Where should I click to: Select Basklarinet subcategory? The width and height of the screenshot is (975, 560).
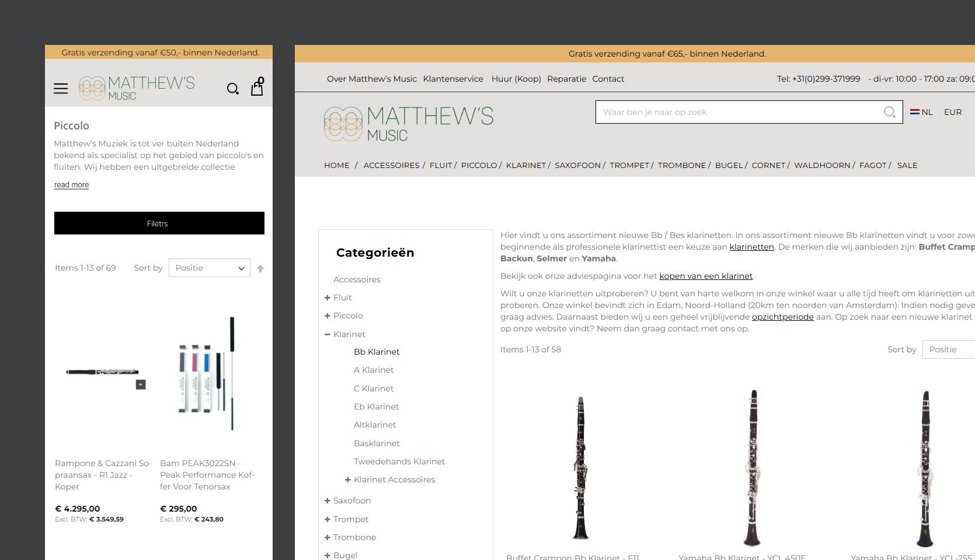point(377,443)
